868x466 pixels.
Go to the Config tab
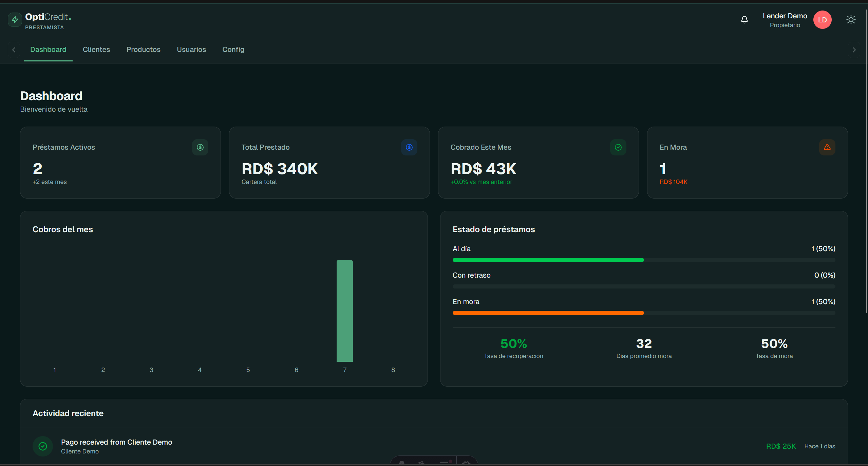pos(233,50)
